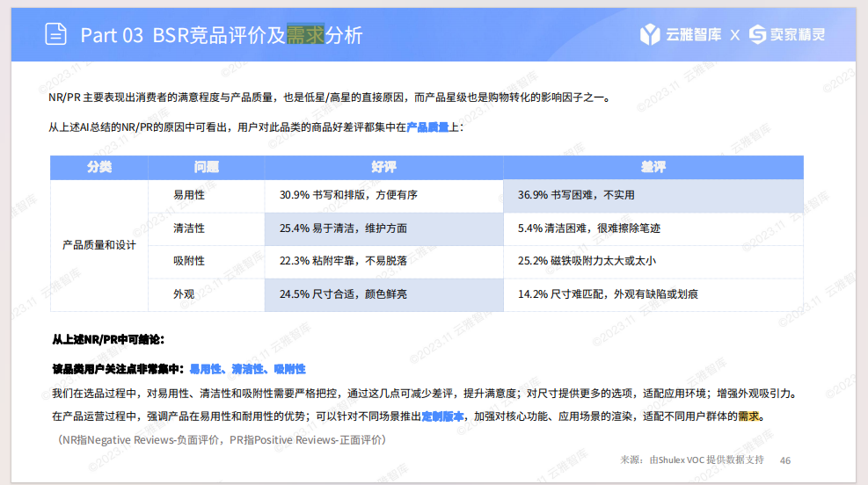Viewport: 868px width, 485px height.
Task: Click the document icon beside Part 03
Action: tap(56, 34)
